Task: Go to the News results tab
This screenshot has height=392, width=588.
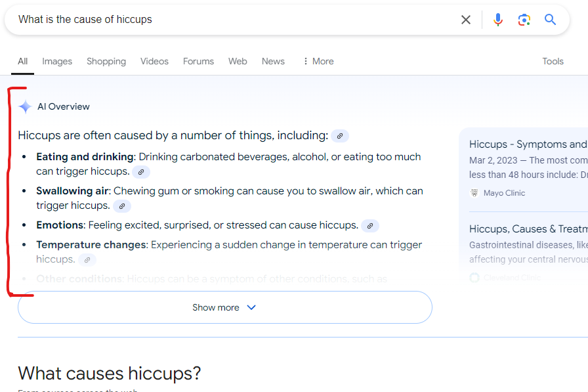Action: click(x=273, y=61)
